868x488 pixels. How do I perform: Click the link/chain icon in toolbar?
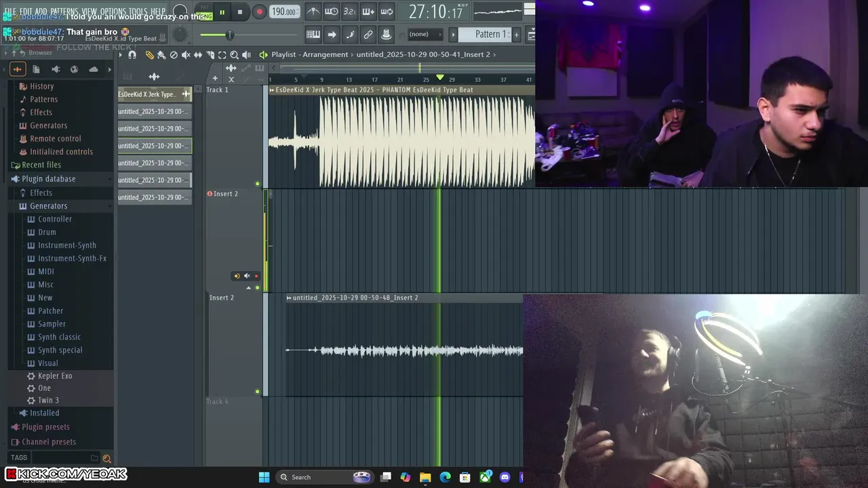[368, 35]
